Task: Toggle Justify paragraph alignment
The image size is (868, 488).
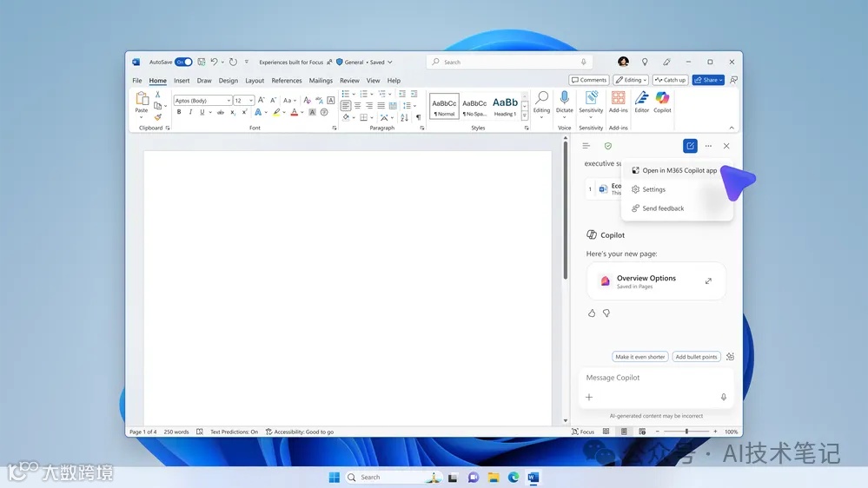Action: point(381,106)
